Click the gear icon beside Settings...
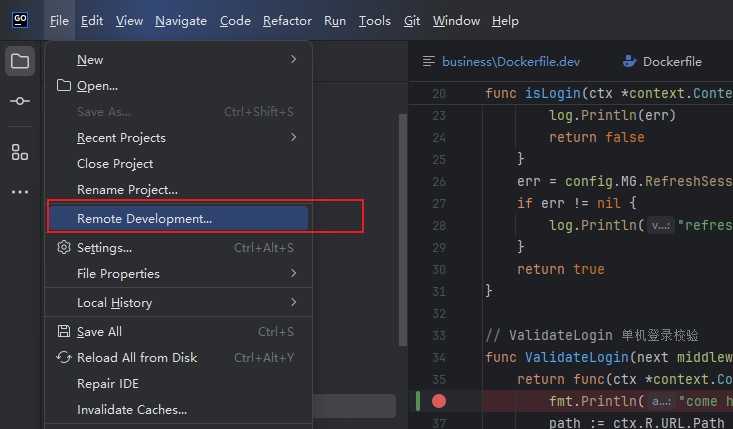733x429 pixels. click(x=64, y=247)
